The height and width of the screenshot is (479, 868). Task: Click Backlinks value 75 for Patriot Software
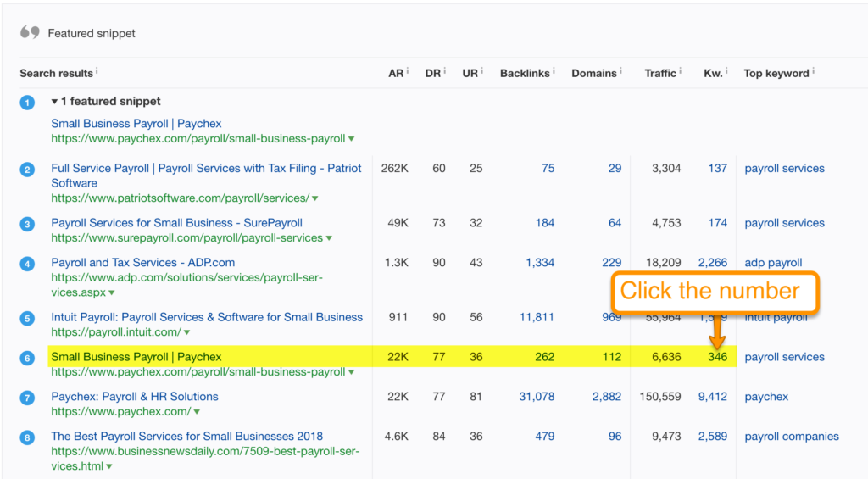548,169
